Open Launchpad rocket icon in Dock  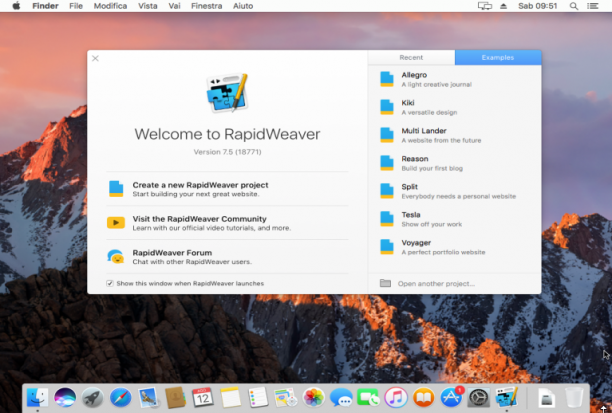coord(93,398)
